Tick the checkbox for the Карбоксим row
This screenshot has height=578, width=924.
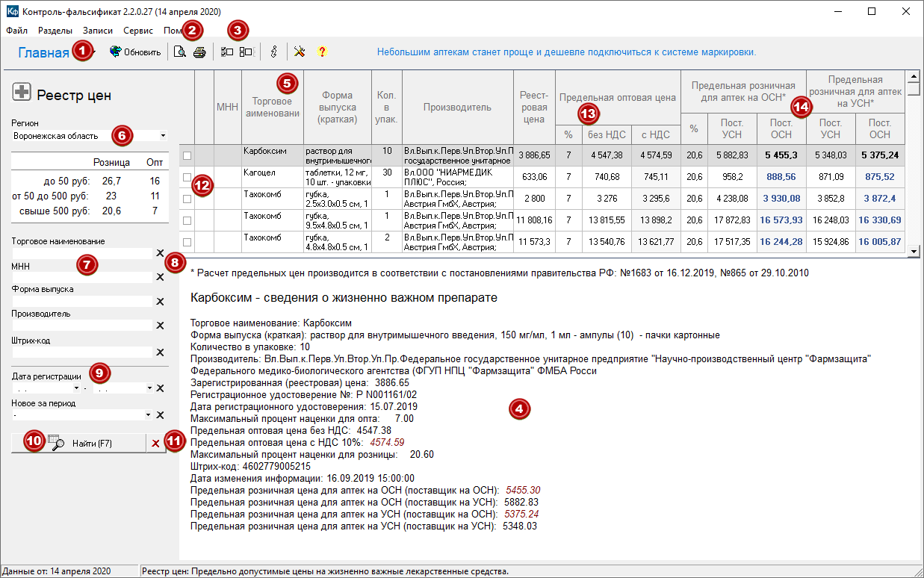click(x=187, y=155)
